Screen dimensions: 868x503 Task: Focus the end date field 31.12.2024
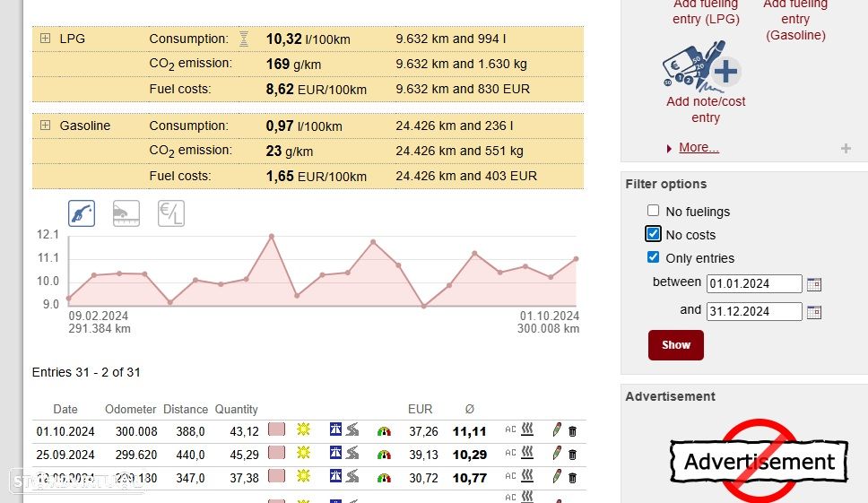tap(754, 311)
